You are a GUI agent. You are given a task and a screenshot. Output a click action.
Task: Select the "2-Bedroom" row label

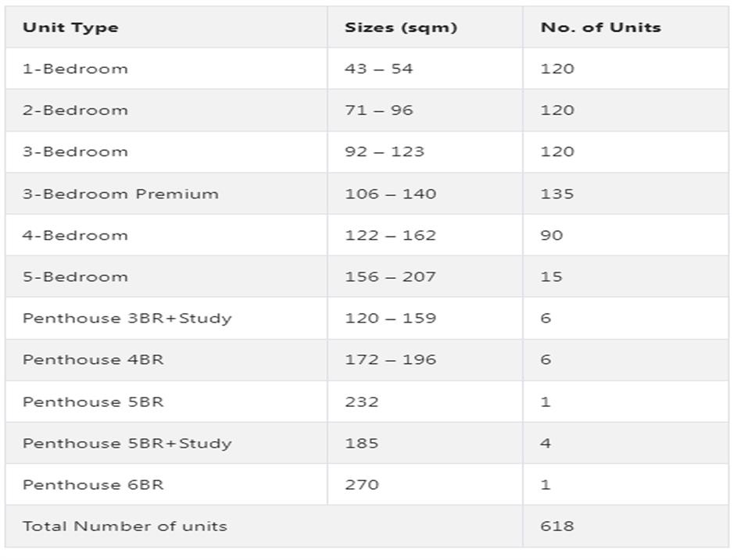(75, 110)
